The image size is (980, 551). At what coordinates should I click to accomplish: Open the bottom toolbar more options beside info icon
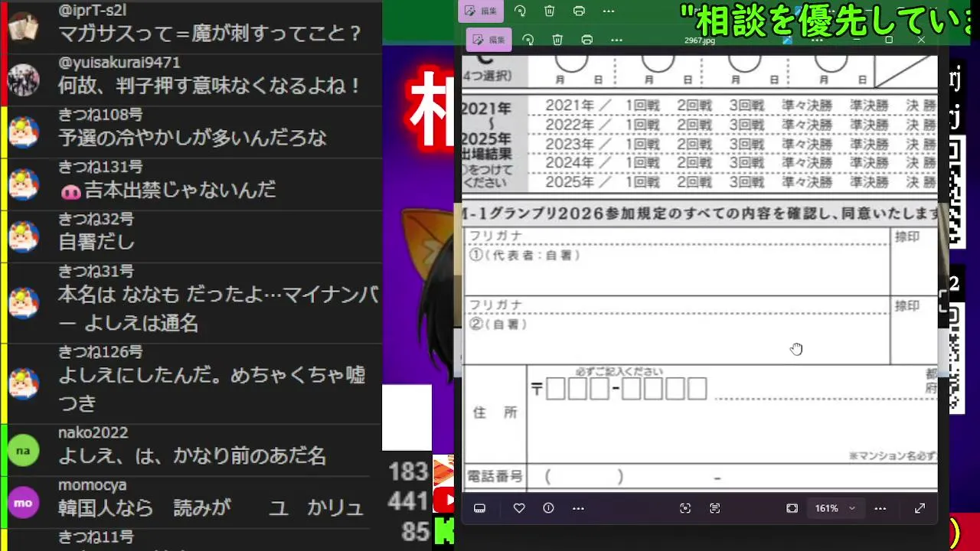tap(578, 508)
